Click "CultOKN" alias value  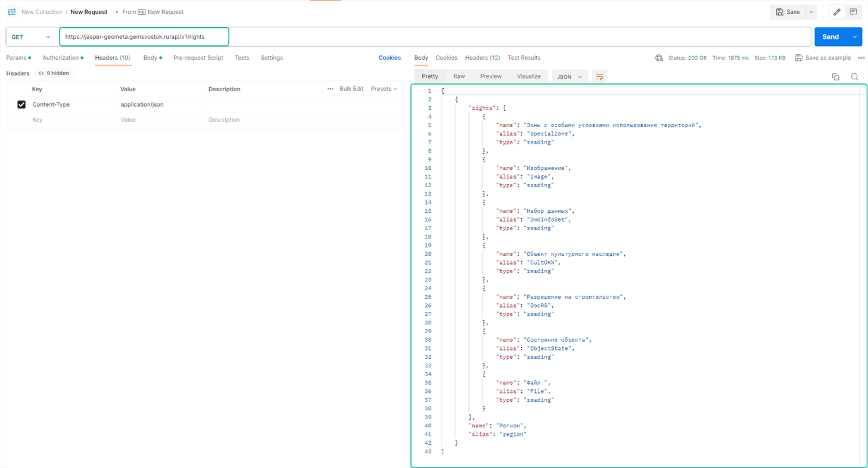point(542,263)
